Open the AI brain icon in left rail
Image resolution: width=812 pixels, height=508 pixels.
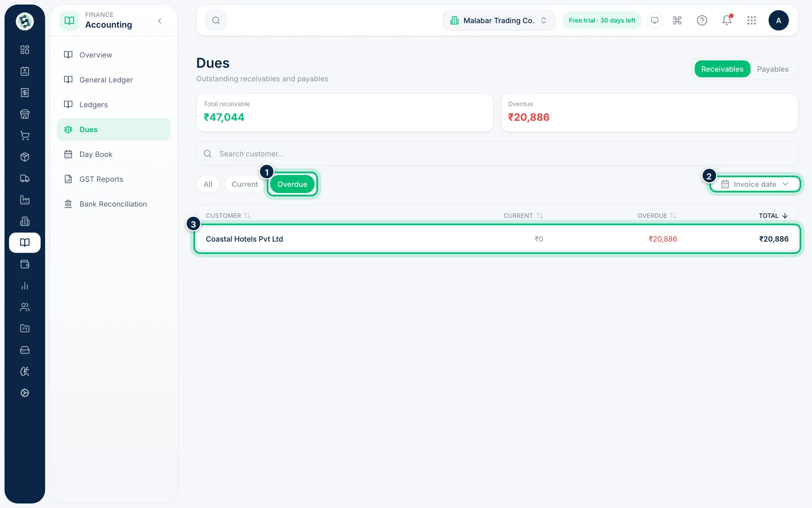pyautogui.click(x=24, y=371)
